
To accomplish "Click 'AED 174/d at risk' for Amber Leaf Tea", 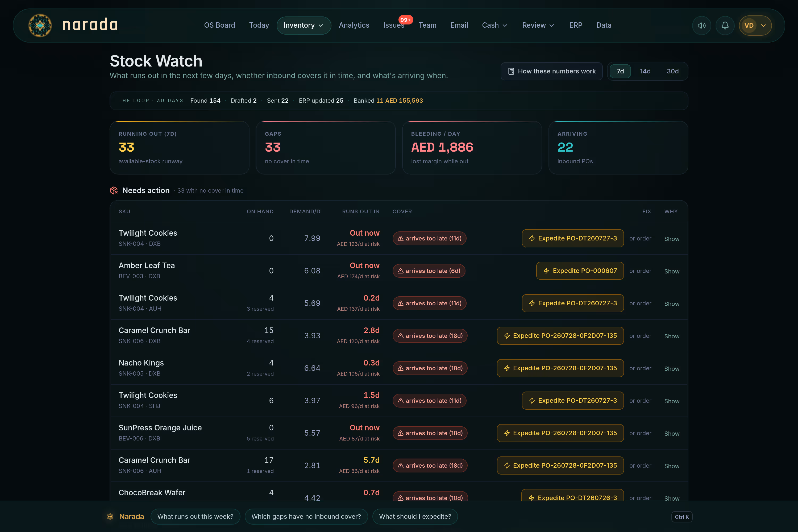I will click(x=358, y=277).
